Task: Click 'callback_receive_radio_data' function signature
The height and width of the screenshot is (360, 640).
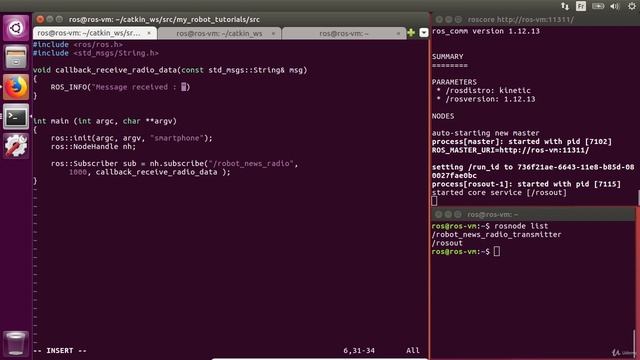Action: click(x=170, y=70)
